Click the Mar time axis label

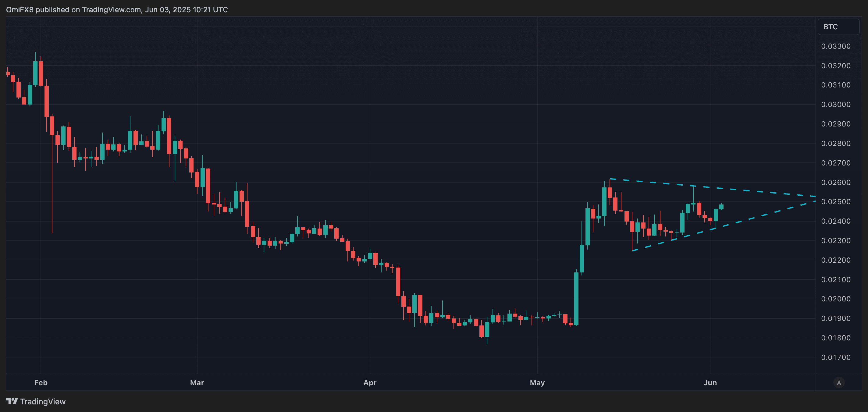197,383
